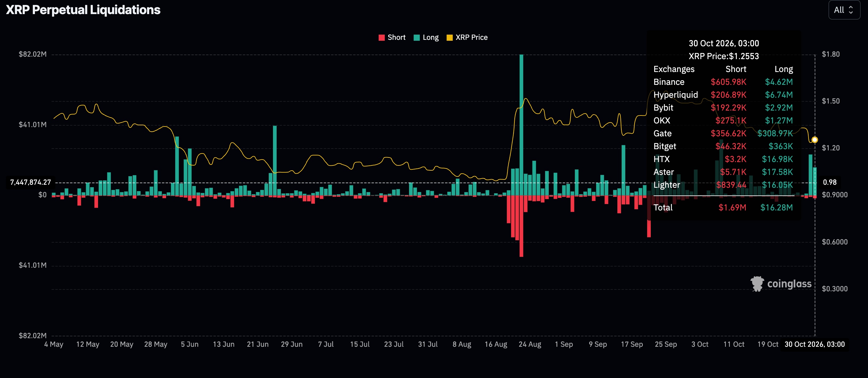Click the 5 Jun x-axis label
Viewport: 868px width, 378px height.
click(189, 344)
